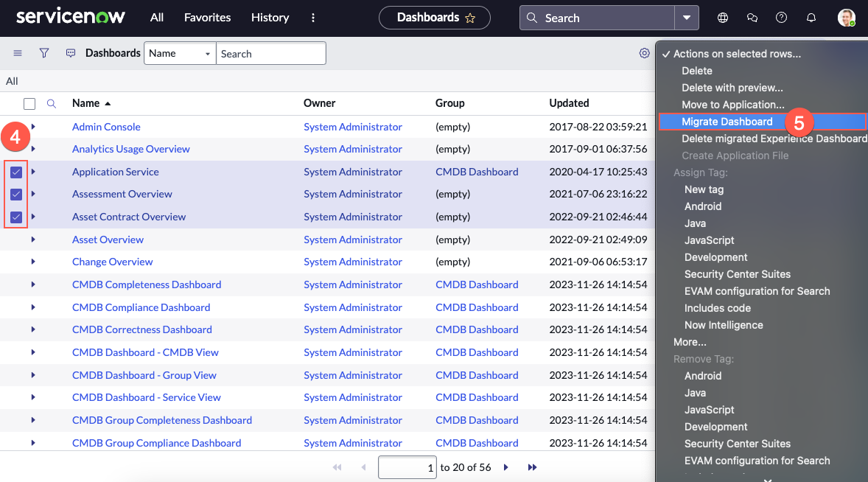Go to the next page of results

tap(506, 467)
